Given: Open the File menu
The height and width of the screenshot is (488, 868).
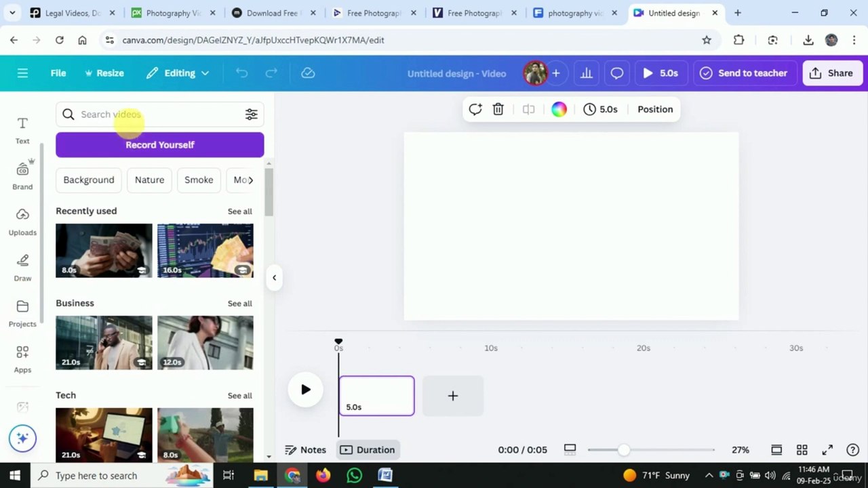Looking at the screenshot, I should coord(58,73).
